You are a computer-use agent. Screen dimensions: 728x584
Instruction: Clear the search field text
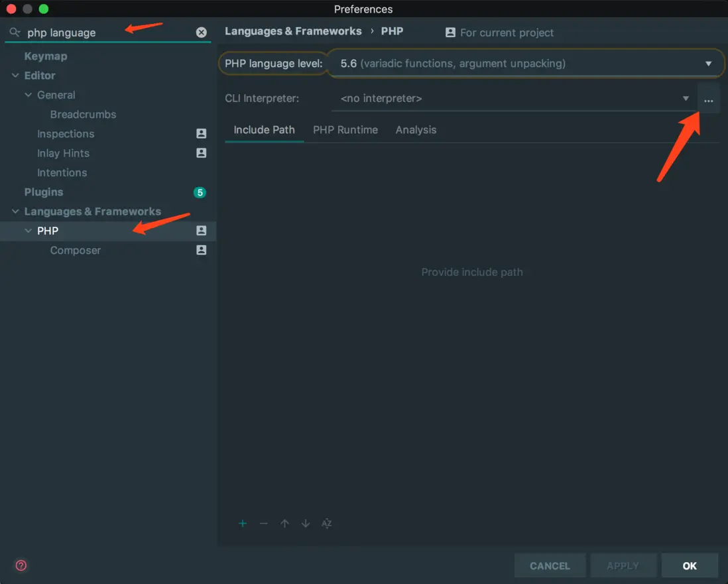coord(202,32)
